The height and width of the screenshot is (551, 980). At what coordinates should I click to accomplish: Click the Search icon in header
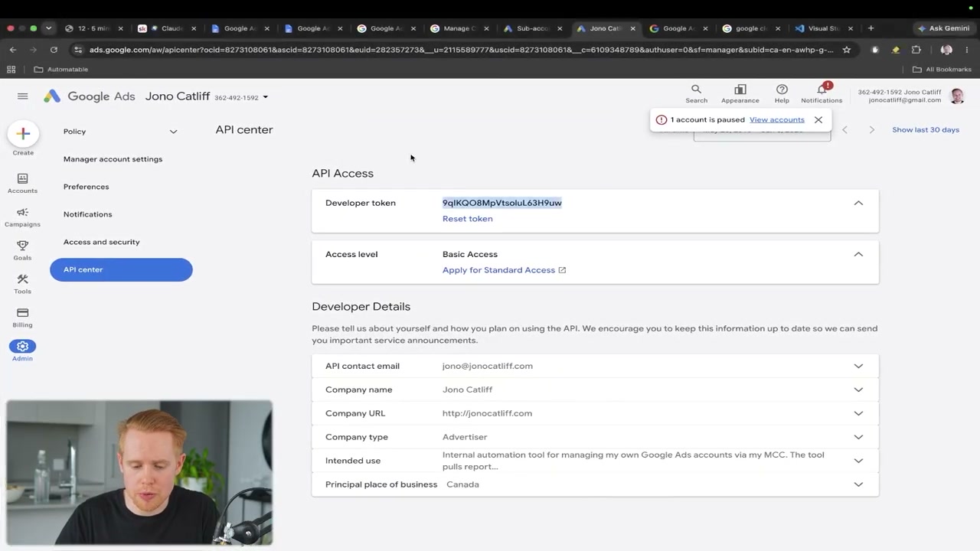tap(696, 93)
